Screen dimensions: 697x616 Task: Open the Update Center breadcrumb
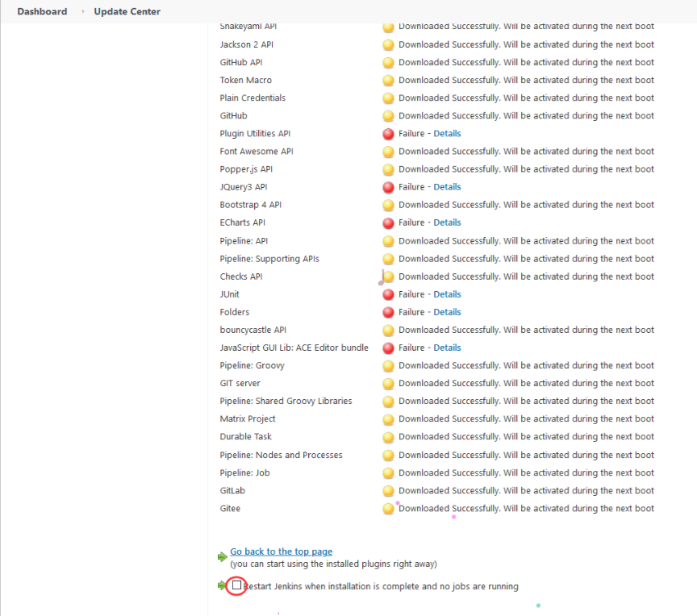(127, 11)
